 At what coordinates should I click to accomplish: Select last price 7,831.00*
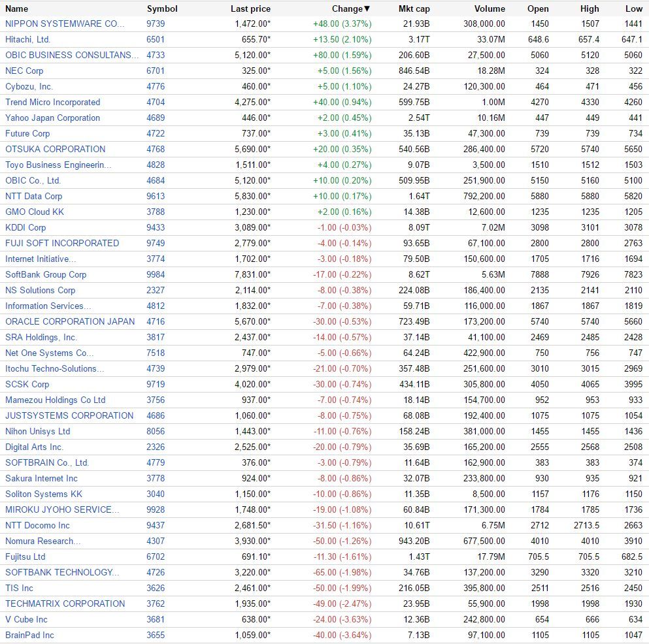252,274
